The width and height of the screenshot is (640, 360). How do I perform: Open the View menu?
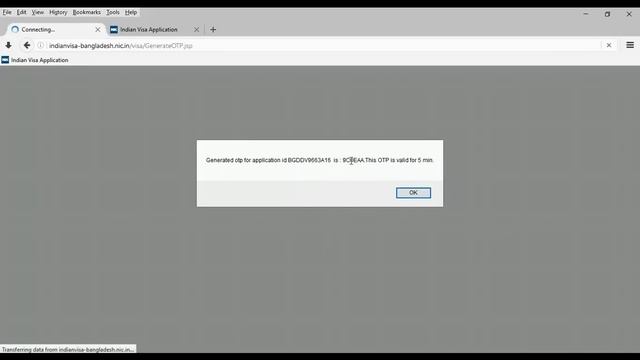pyautogui.click(x=38, y=12)
